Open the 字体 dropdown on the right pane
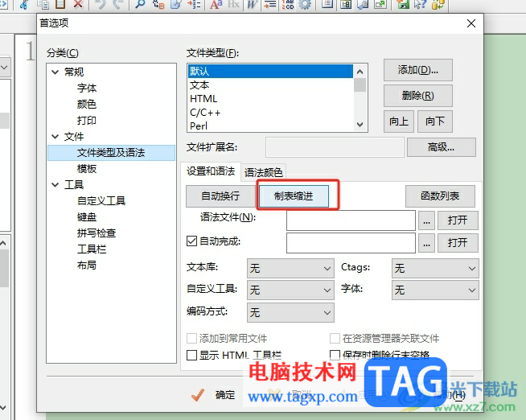The width and height of the screenshot is (526, 420). [435, 290]
